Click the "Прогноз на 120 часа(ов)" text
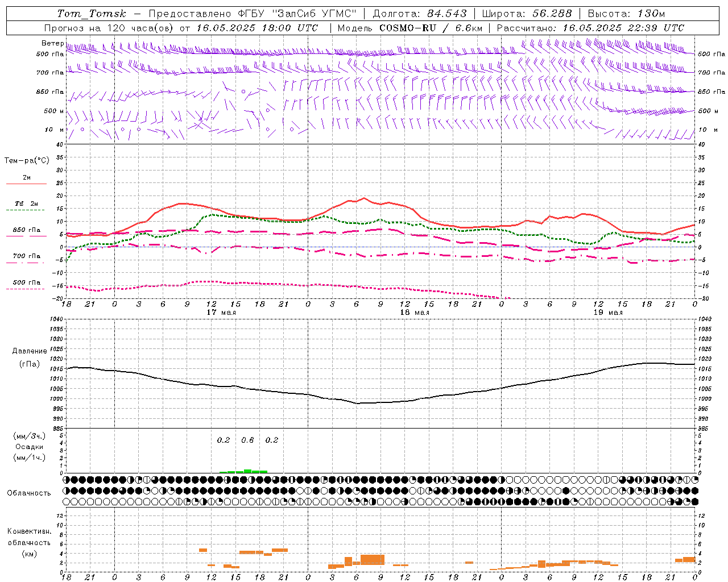Screen dimensions: 728x582 tap(110, 28)
